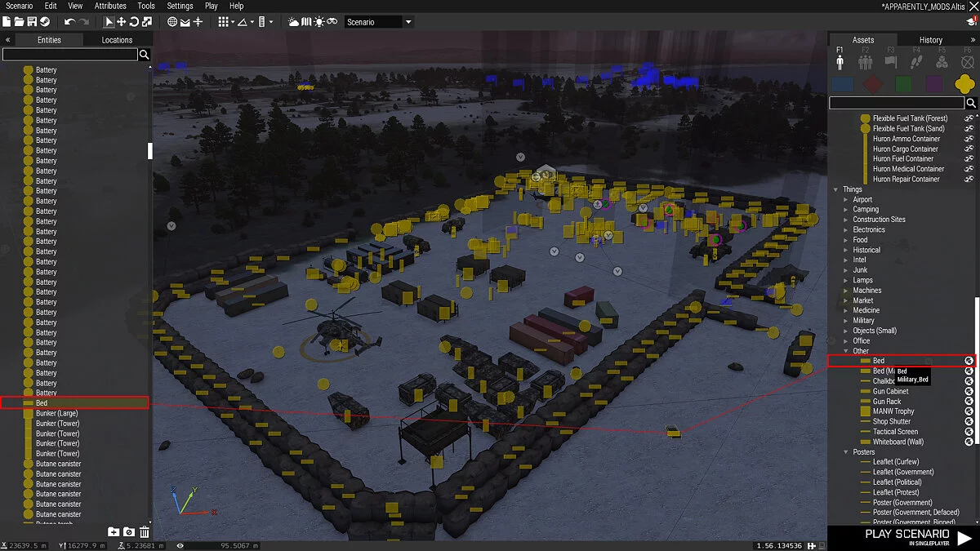980x551 pixels.
Task: Select Gun Cabinet asset
Action: pyautogui.click(x=890, y=391)
